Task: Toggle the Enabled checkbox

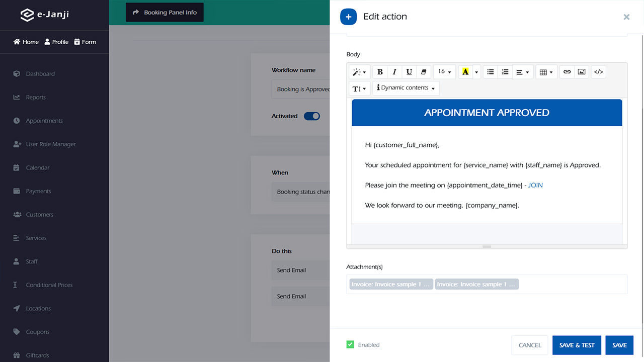Action: (350, 345)
